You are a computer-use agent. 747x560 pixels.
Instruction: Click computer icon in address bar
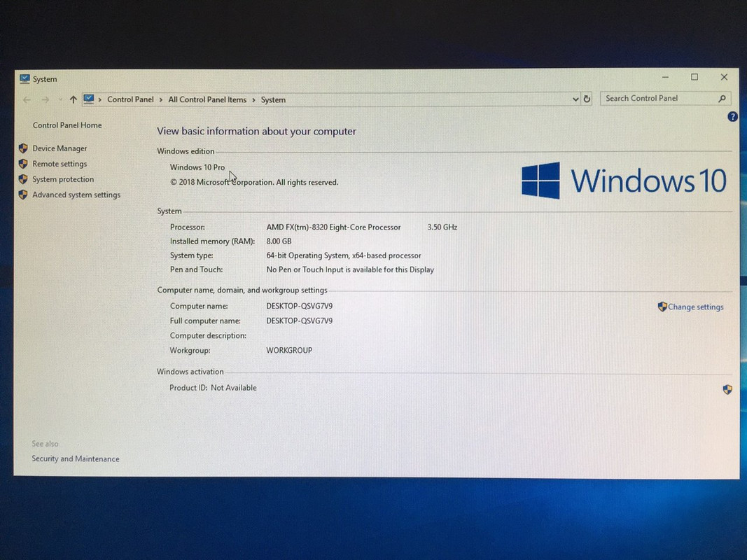click(x=89, y=99)
